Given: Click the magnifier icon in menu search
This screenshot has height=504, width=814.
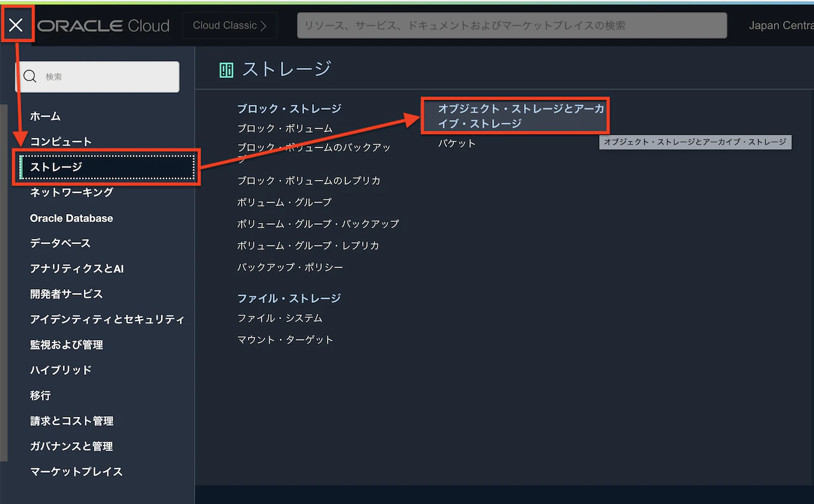Looking at the screenshot, I should tap(30, 77).
